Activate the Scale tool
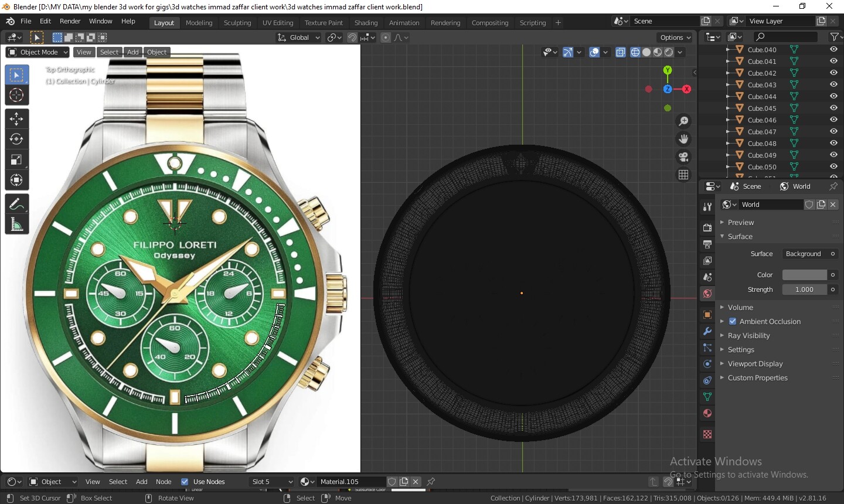Screen dimensions: 844x504 16,160
